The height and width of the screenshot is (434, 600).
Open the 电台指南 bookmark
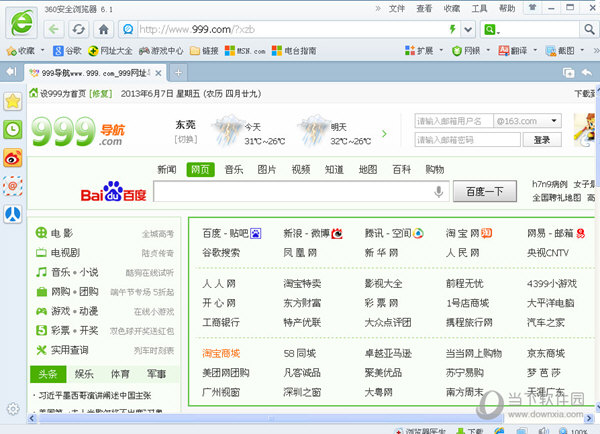[x=294, y=51]
